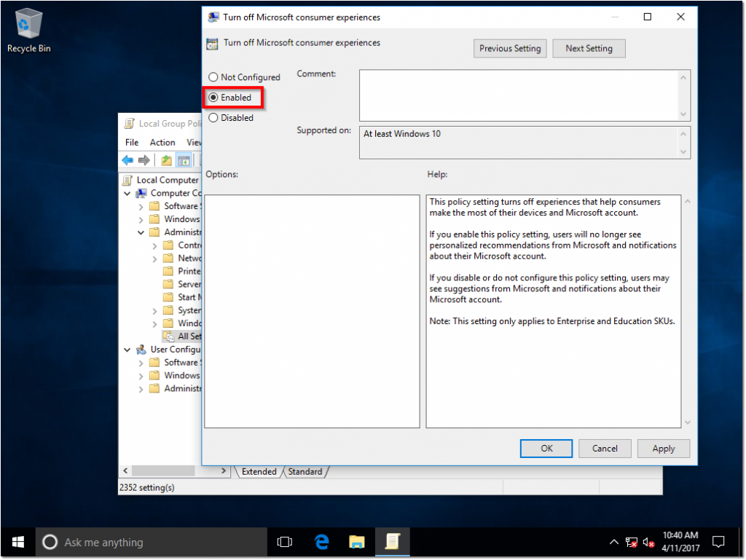Click the Supported on field text
Screen dimensions: 746x560
click(x=402, y=134)
